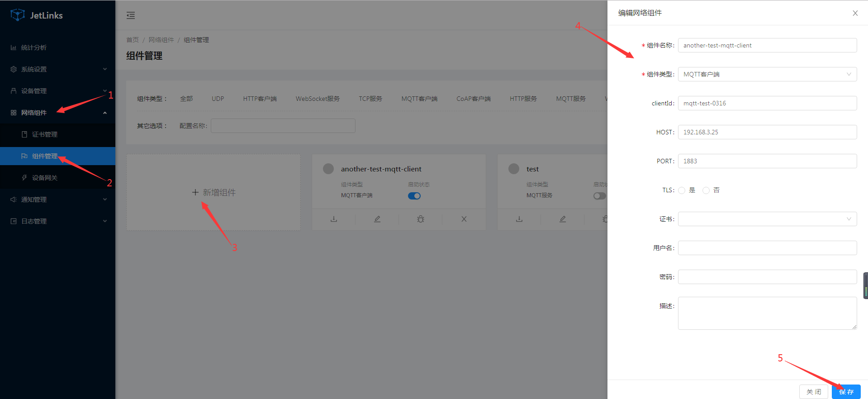Filter by MQTT客户端 component type
Image resolution: width=868 pixels, height=399 pixels.
(x=419, y=99)
